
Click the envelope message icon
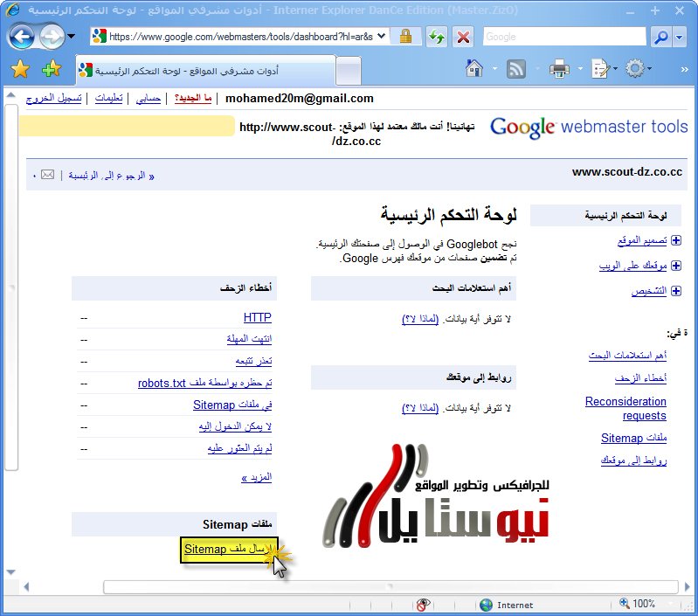tap(48, 175)
